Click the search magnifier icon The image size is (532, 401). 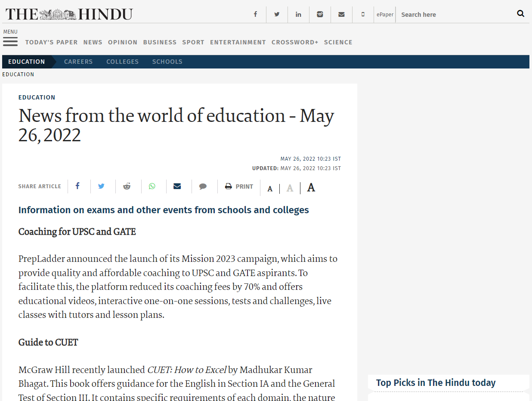click(521, 14)
